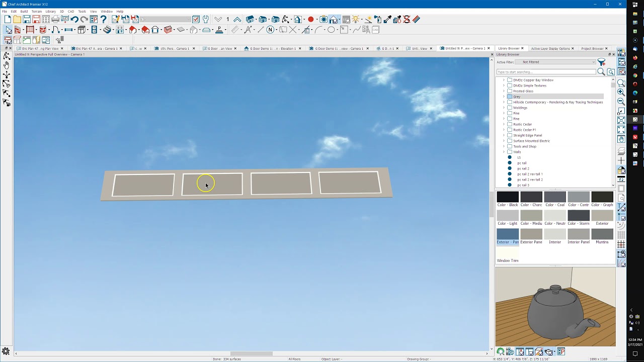Select the Surface Mounted Electric folder
The image size is (644, 362).
(531, 141)
